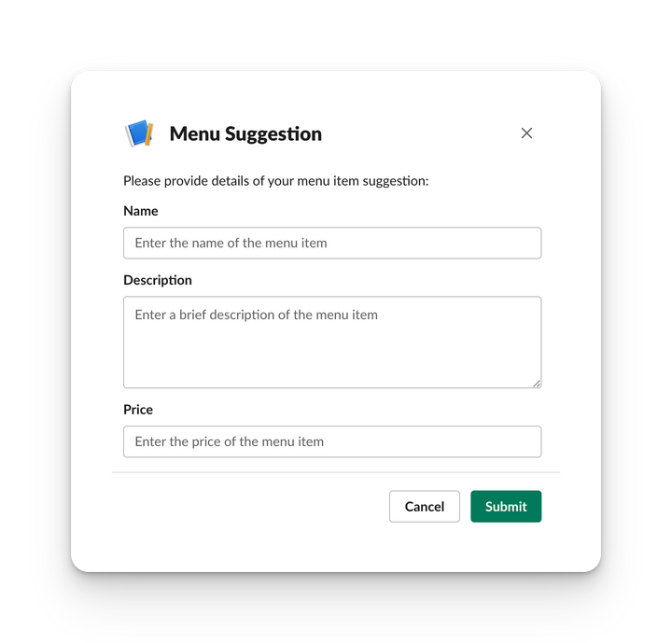
Task: Click into the Name input field
Action: pos(331,243)
